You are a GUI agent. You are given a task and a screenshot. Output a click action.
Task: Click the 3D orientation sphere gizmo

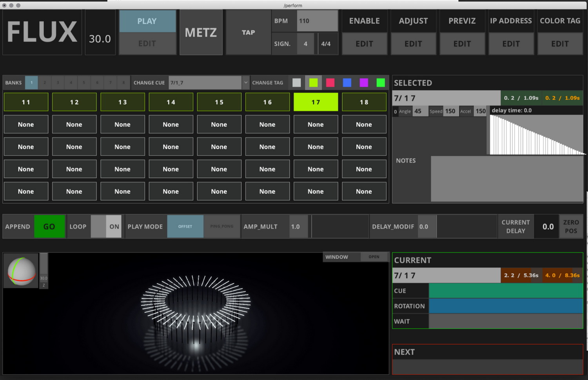pos(22,271)
